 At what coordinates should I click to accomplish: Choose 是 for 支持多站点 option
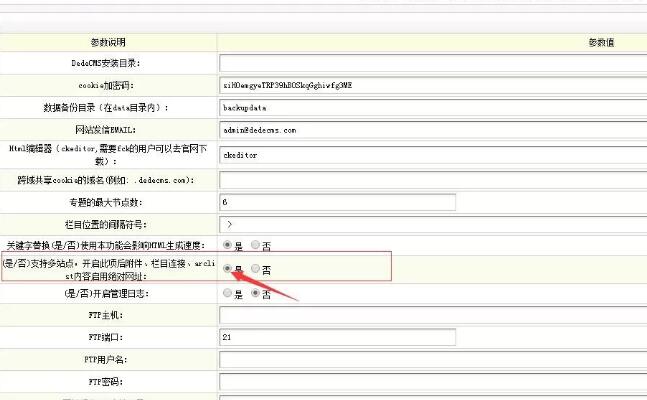tap(227, 269)
